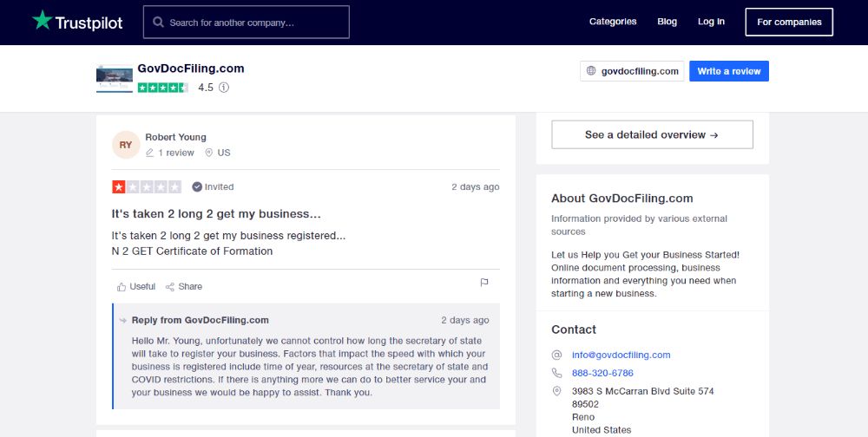Screen dimensions: 868x437
Task: Click the phone handset icon
Action: click(557, 373)
